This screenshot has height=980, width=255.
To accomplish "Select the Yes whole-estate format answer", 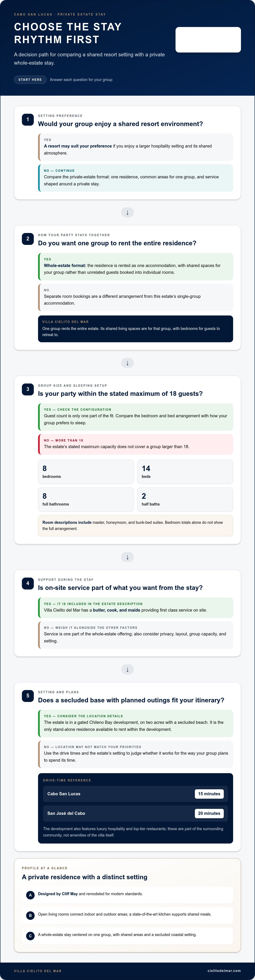I will [x=135, y=267].
